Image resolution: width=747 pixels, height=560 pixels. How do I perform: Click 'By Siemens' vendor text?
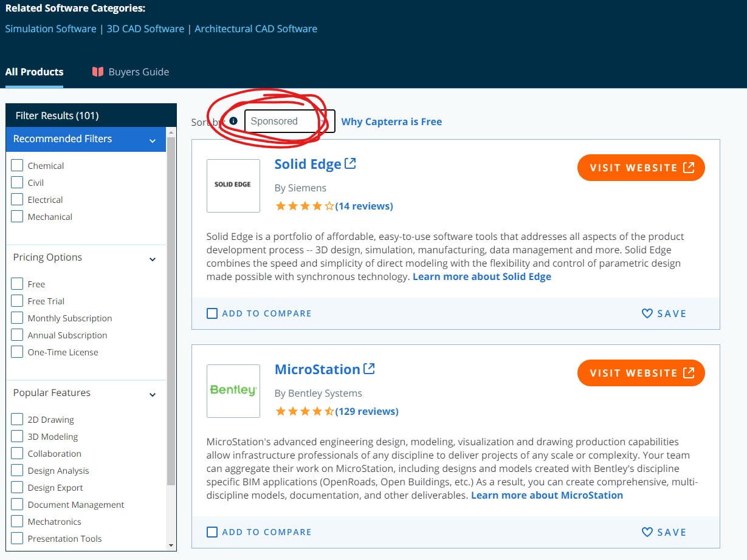point(300,188)
